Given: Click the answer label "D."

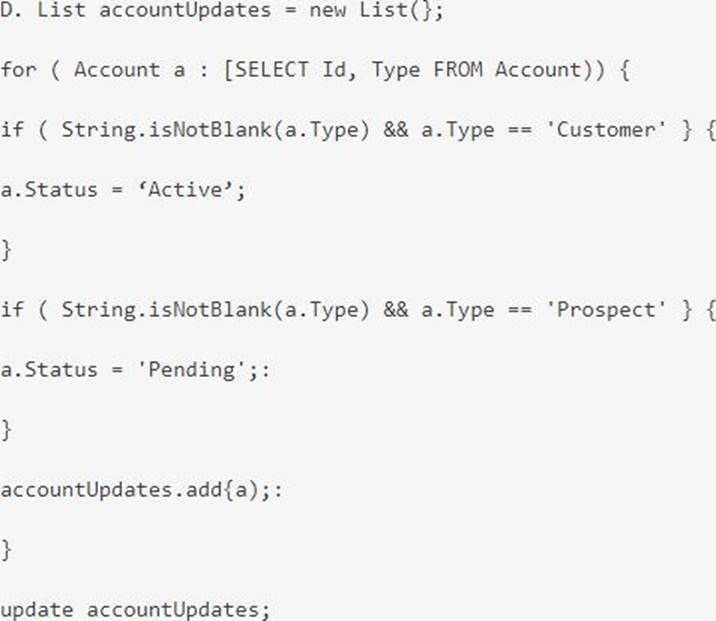Looking at the screenshot, I should pyautogui.click(x=12, y=10).
